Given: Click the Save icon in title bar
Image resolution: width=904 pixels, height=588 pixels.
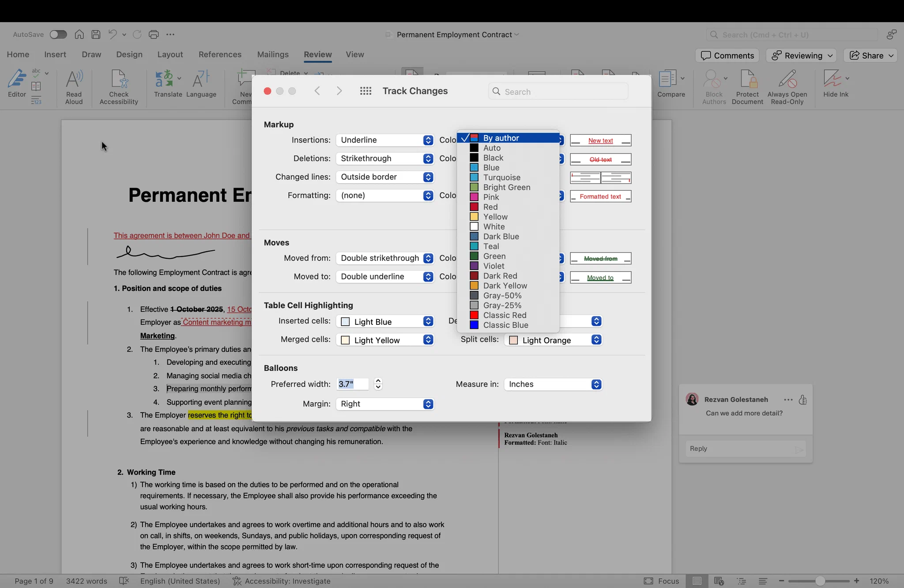Looking at the screenshot, I should pos(96,34).
